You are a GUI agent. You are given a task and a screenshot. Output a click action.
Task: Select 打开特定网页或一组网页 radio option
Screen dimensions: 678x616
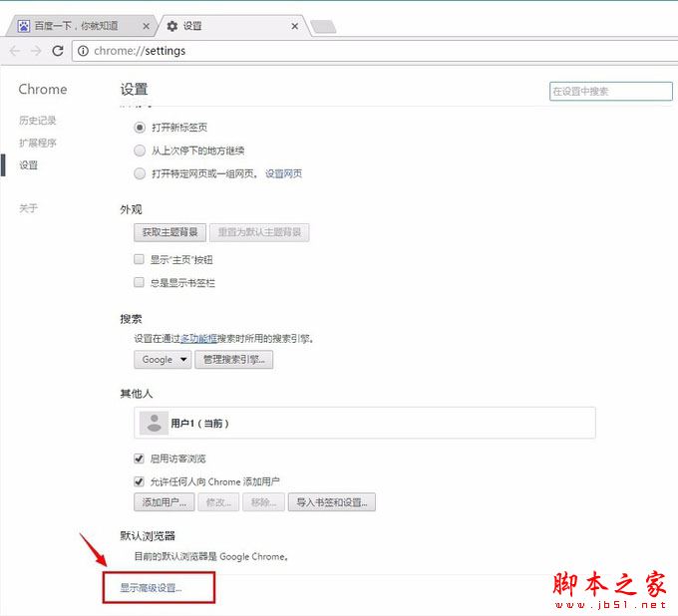[140, 173]
